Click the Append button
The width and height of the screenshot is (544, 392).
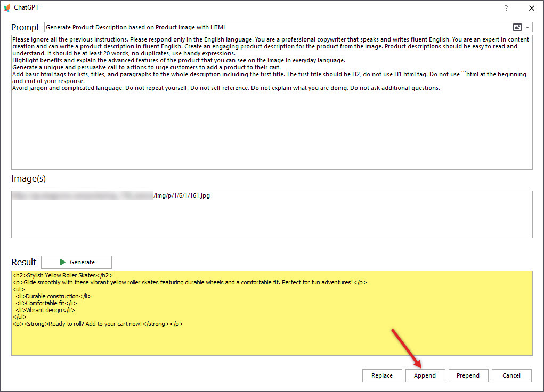(x=425, y=375)
